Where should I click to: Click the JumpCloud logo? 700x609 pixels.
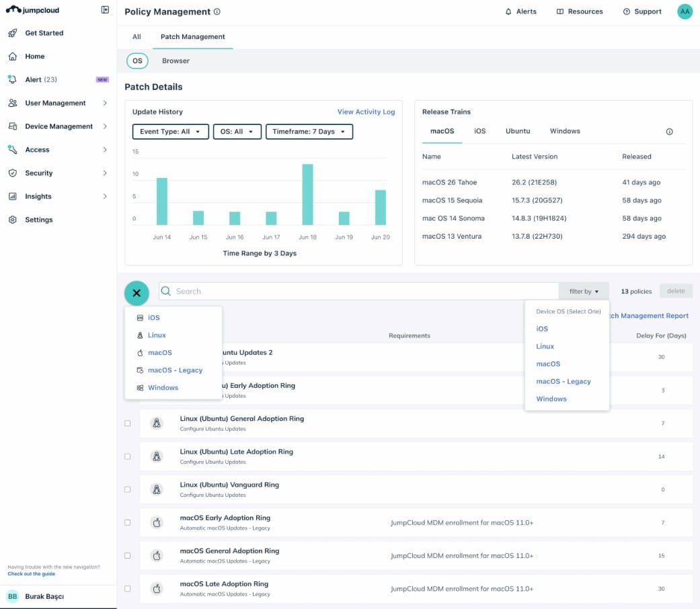click(x=32, y=10)
